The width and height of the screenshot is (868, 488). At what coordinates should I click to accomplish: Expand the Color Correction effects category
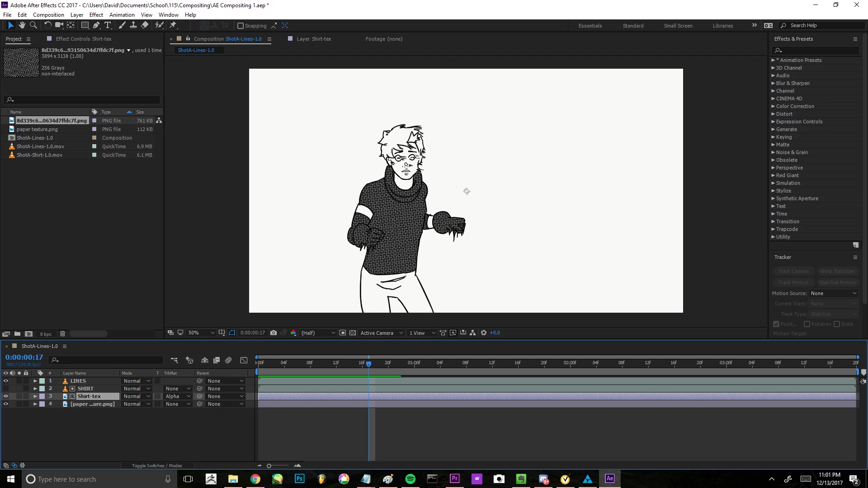point(773,106)
